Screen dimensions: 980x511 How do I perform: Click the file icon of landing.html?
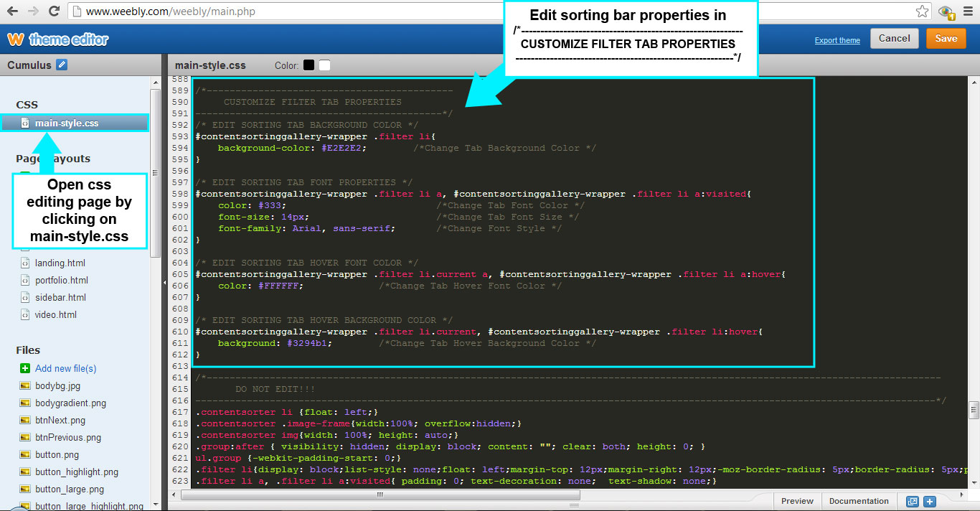pos(25,263)
